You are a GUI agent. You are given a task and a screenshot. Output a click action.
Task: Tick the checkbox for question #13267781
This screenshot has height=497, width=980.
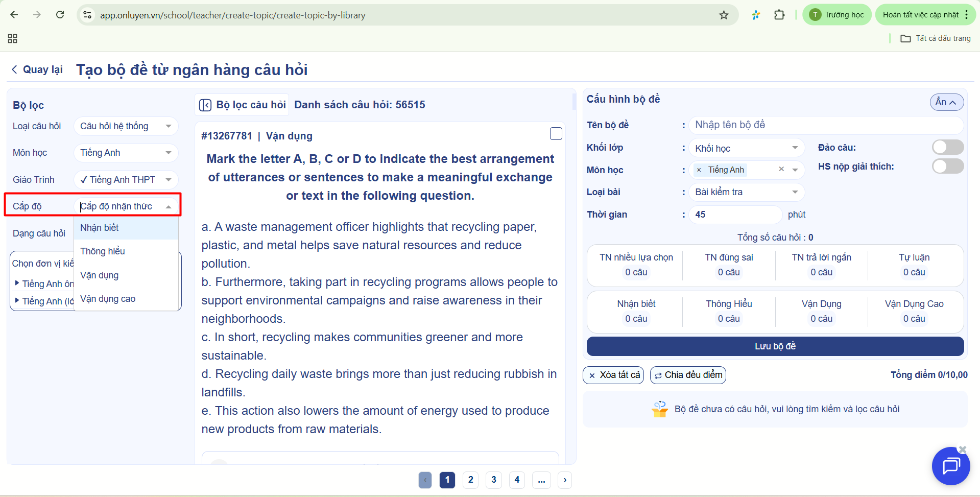[556, 134]
